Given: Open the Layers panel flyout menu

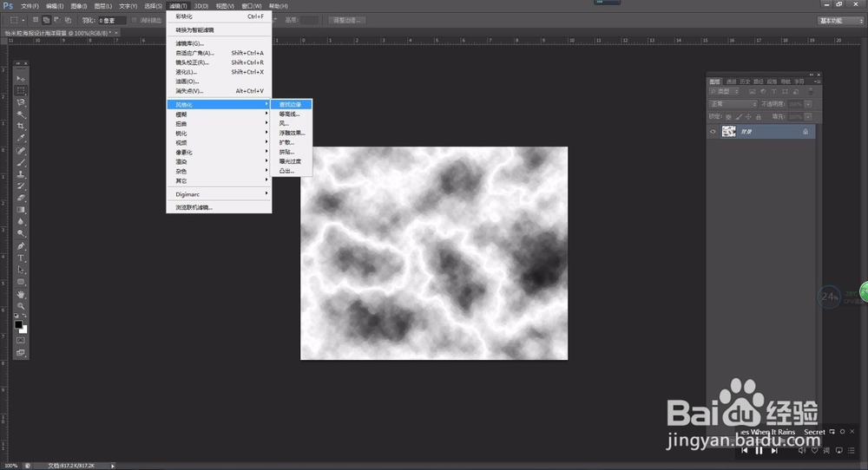Looking at the screenshot, I should tap(817, 82).
